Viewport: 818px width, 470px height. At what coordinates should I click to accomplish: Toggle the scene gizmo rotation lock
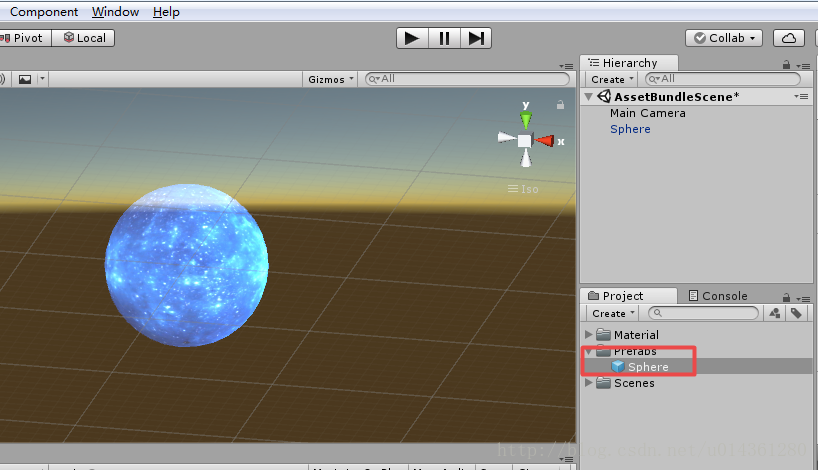(560, 105)
